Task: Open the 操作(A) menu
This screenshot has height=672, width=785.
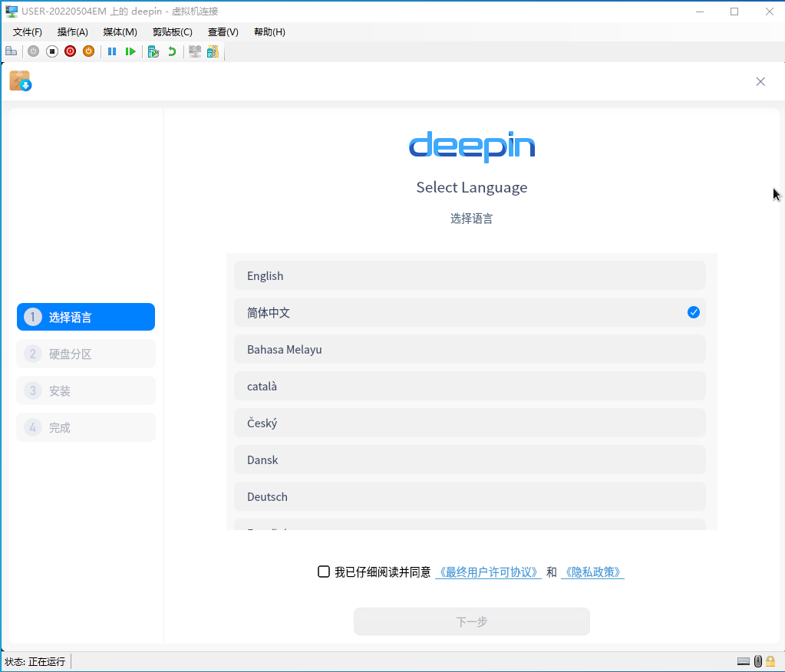Action: 73,32
